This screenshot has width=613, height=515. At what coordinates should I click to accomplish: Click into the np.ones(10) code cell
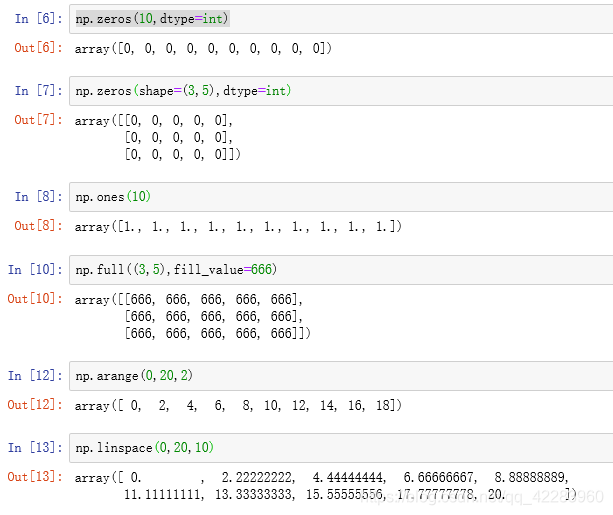click(x=341, y=197)
